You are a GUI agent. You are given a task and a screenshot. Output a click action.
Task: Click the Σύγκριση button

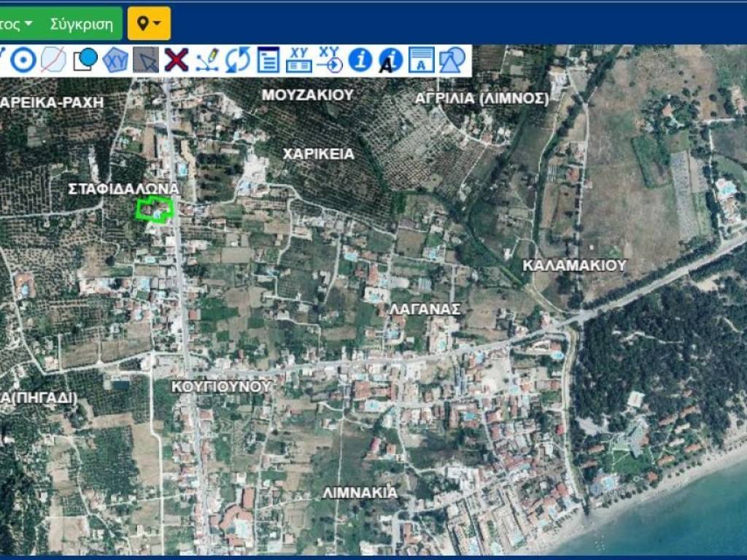pos(82,24)
